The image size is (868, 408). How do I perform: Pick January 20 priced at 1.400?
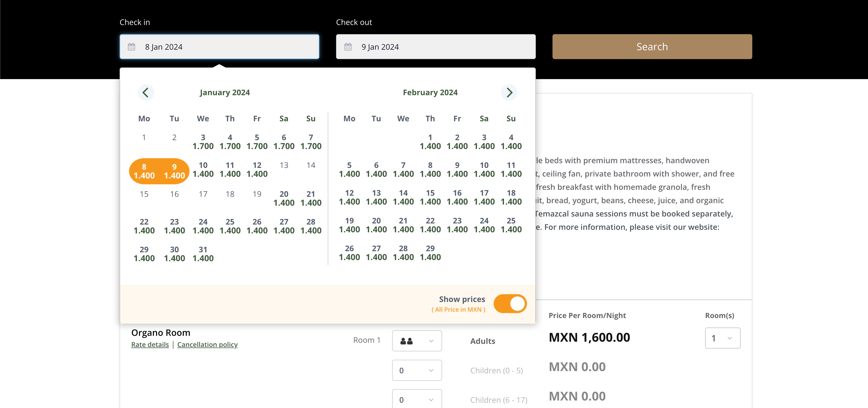pyautogui.click(x=284, y=198)
